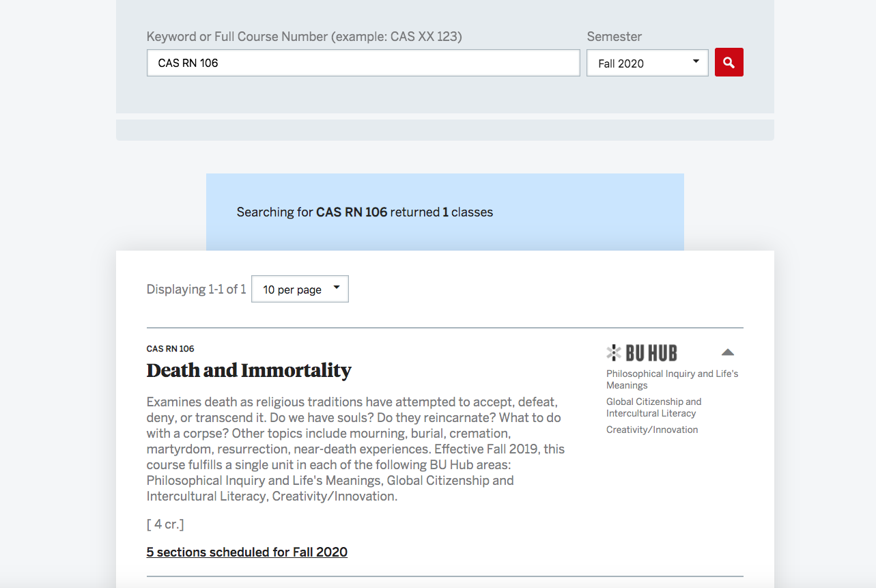This screenshot has width=876, height=588.
Task: Click the CAS RN 106 code above the title
Action: coord(170,348)
